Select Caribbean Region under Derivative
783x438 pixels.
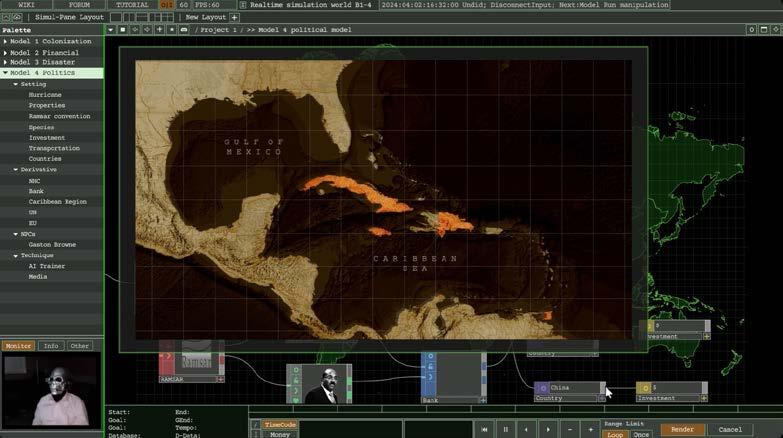coord(57,202)
